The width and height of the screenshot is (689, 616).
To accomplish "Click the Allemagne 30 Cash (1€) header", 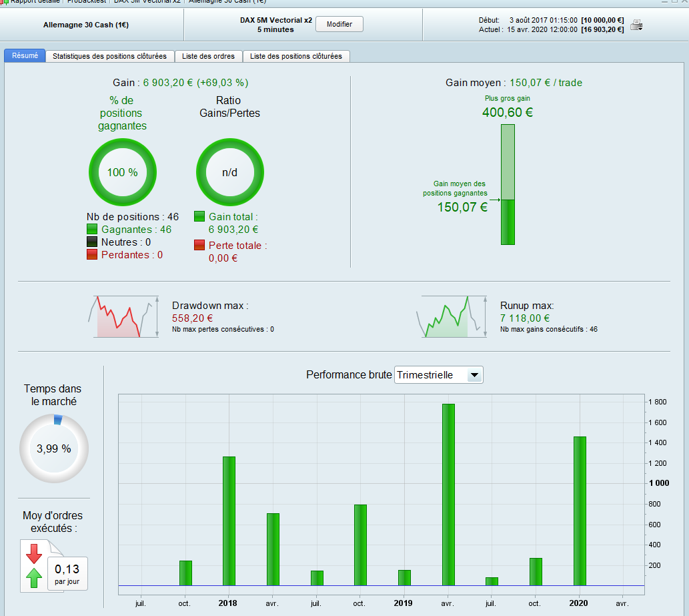I will pos(85,25).
